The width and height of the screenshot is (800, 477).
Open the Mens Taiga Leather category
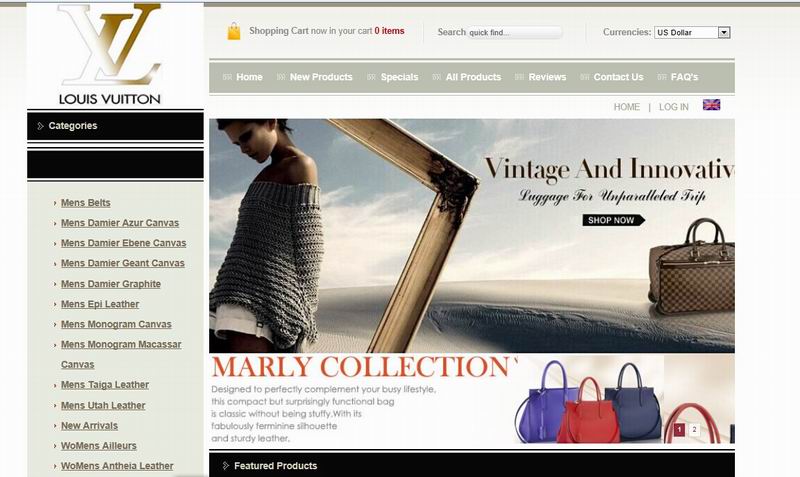[104, 385]
